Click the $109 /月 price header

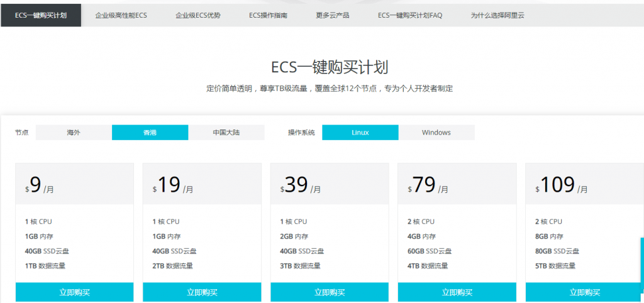click(x=584, y=184)
